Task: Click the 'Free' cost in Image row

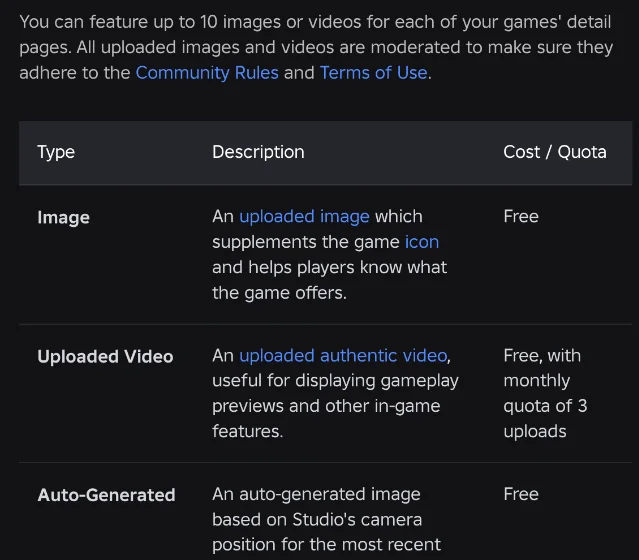Action: (521, 216)
